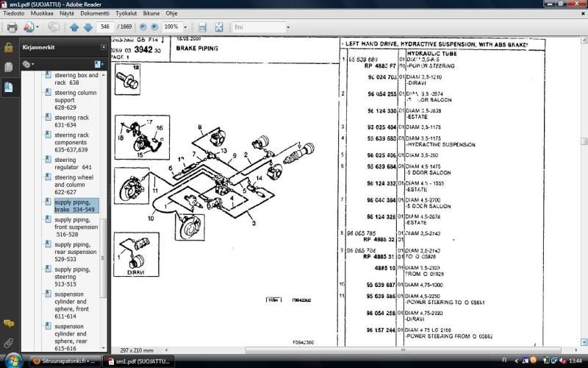
Task: Click the zoom out minus button
Action: coord(142,27)
